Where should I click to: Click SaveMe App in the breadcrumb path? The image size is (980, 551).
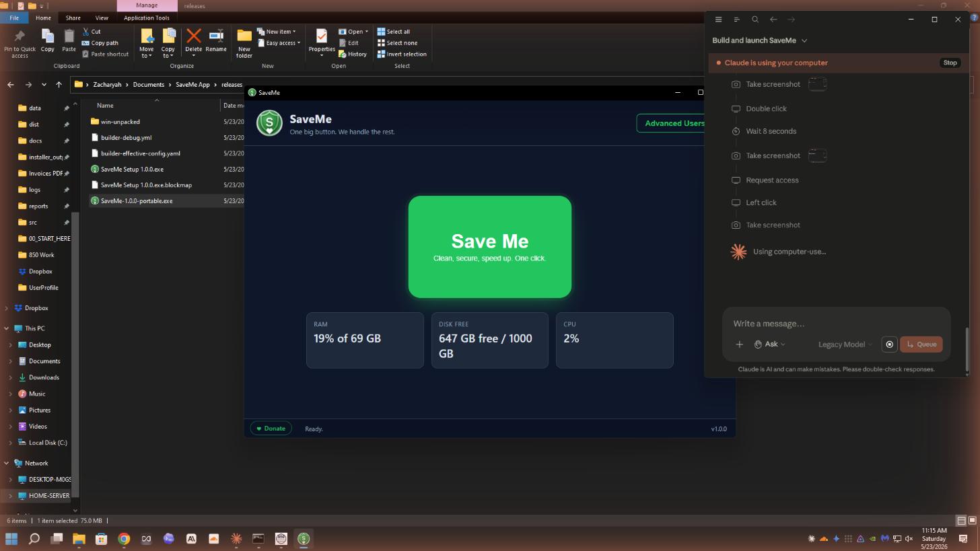193,85
